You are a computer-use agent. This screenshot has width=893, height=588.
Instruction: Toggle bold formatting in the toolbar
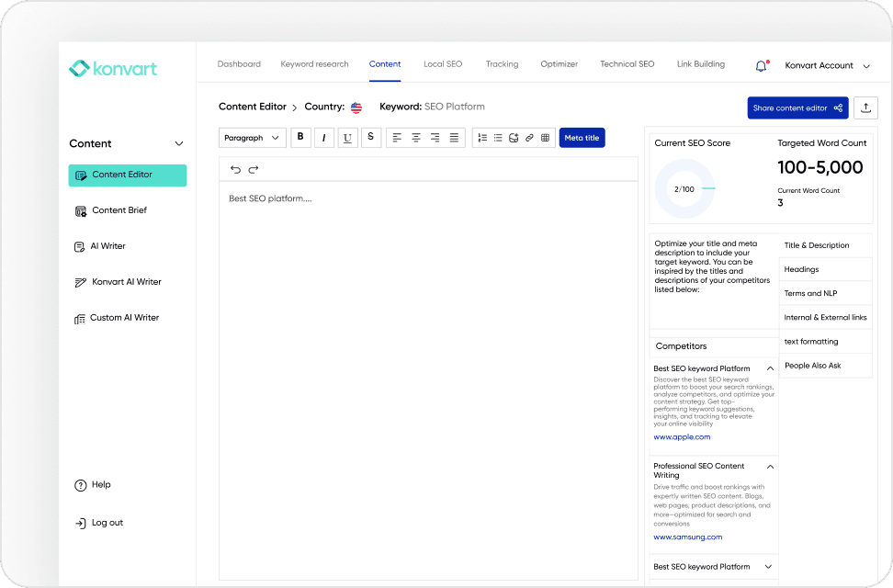click(x=300, y=138)
